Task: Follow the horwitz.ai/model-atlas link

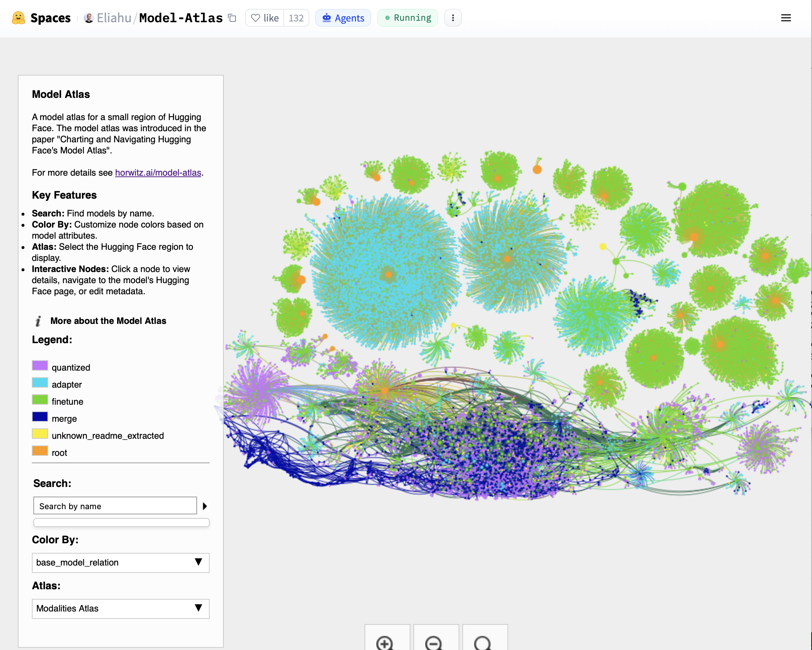Action: pos(158,173)
